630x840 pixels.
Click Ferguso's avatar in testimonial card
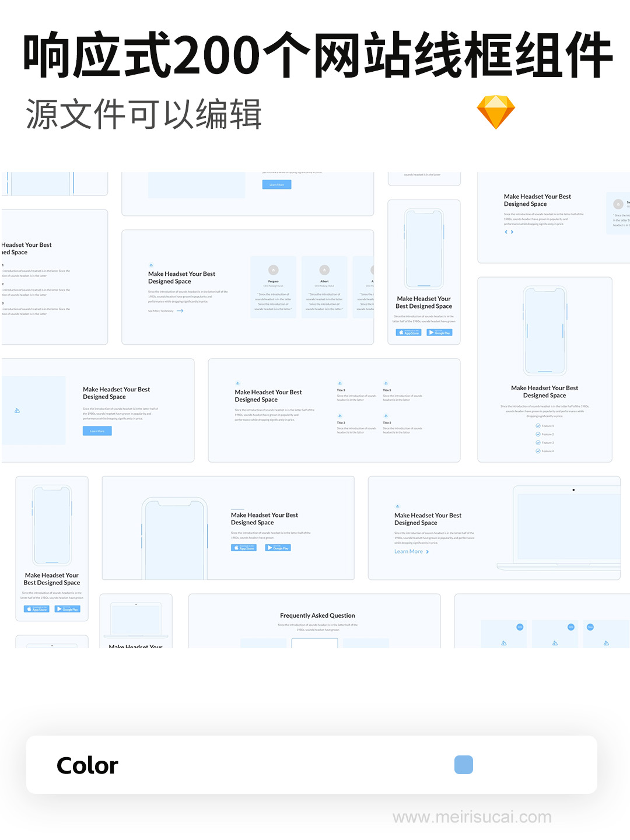pyautogui.click(x=273, y=270)
